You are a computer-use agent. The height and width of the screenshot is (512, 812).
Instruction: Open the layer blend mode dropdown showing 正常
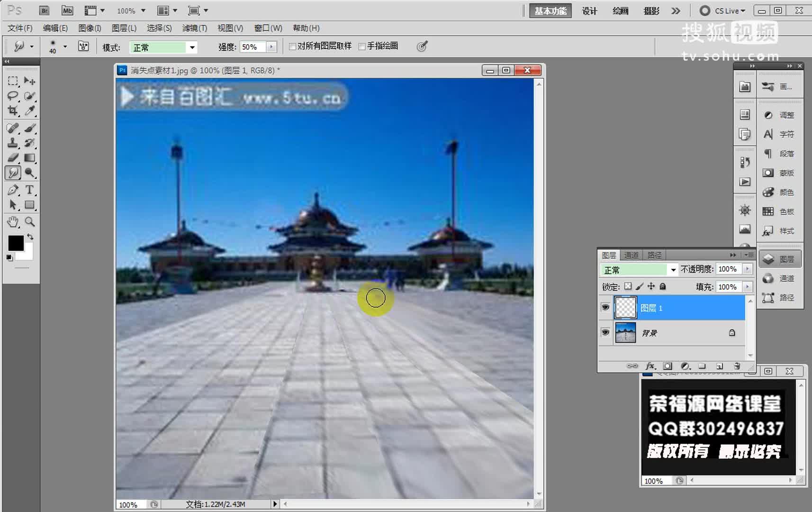coord(638,269)
